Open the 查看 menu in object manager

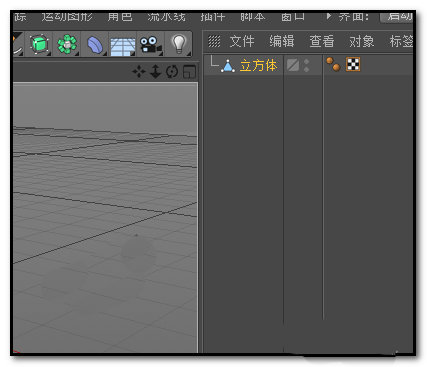pos(322,41)
